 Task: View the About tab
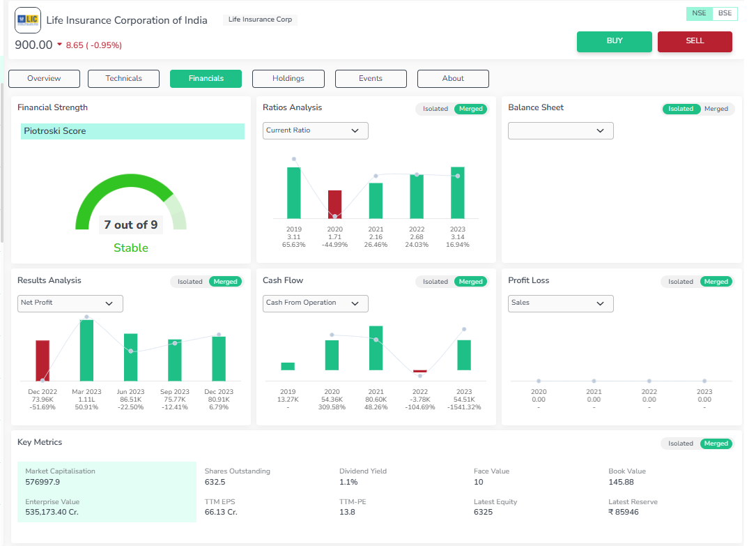(453, 79)
